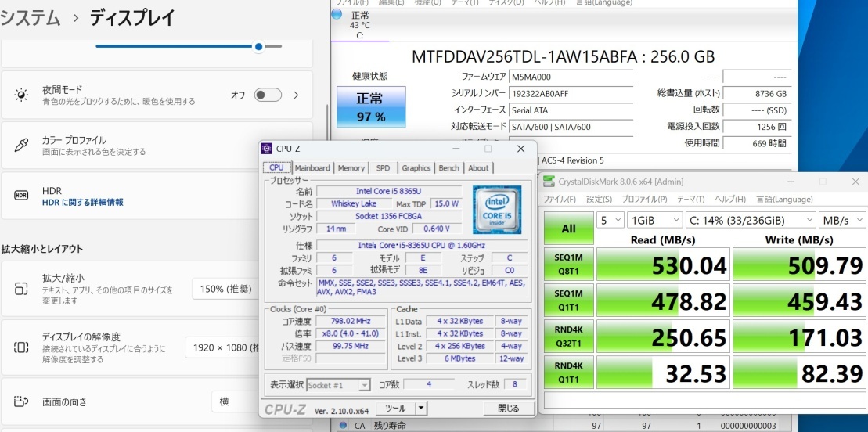Open CrystalDiskMark 言語(Language) menu

pyautogui.click(x=784, y=200)
